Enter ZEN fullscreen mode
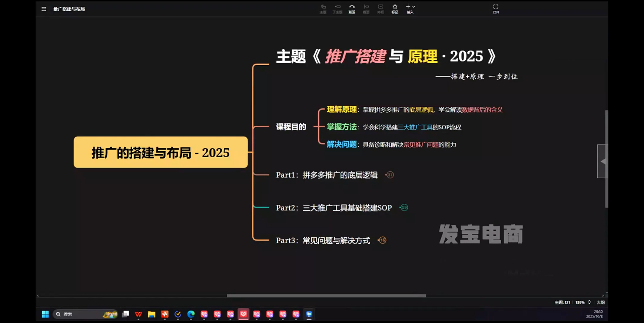This screenshot has width=644, height=323. (x=495, y=9)
